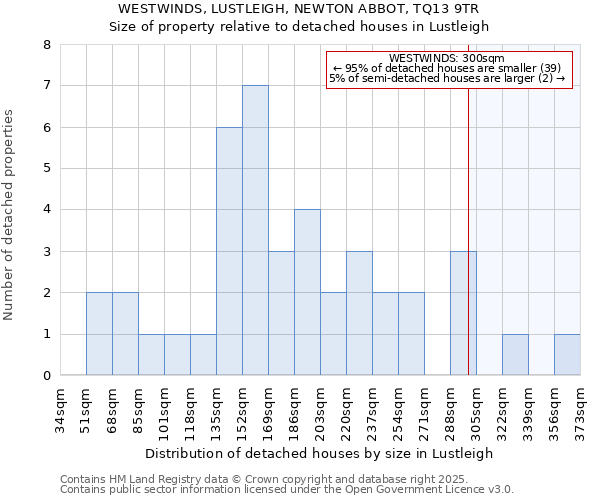
Task: Click the bar starting at 322sqm
Action: tap(515, 355)
